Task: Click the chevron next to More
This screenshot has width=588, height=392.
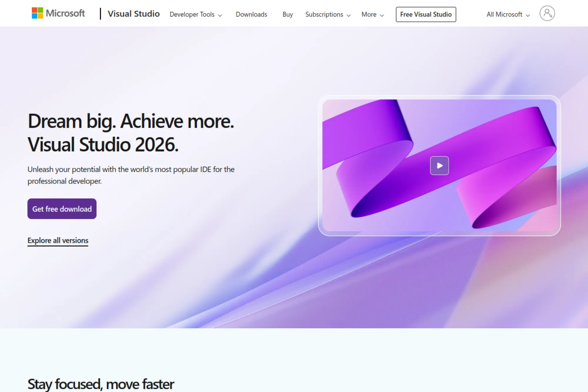Action: pos(382,15)
